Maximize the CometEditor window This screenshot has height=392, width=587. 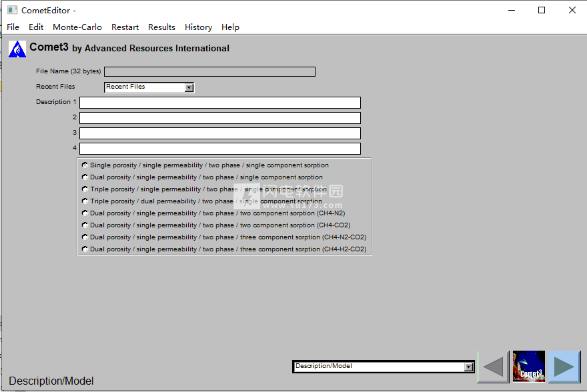coord(542,10)
